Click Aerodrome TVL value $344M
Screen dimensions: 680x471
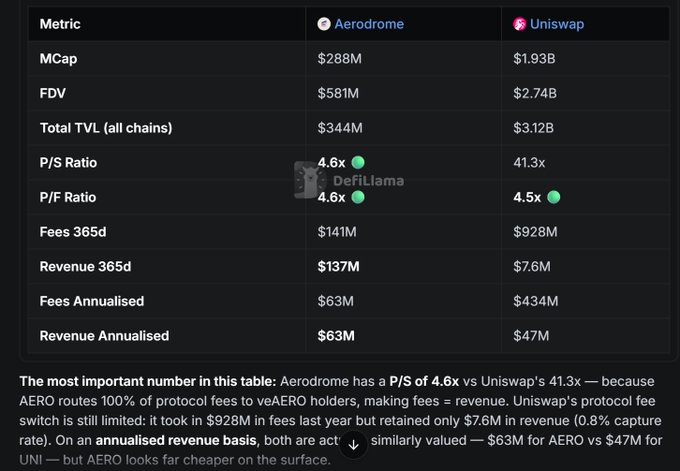point(340,128)
